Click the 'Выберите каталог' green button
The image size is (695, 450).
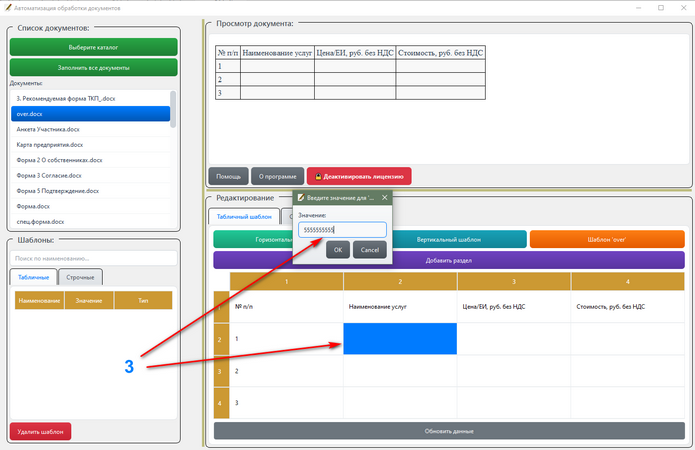click(x=94, y=47)
